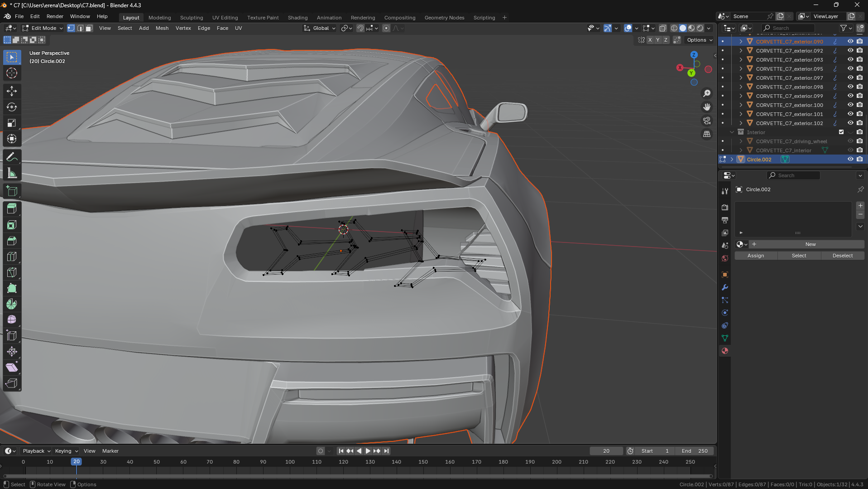
Task: Click frame 100 on the timeline
Action: pyautogui.click(x=290, y=462)
